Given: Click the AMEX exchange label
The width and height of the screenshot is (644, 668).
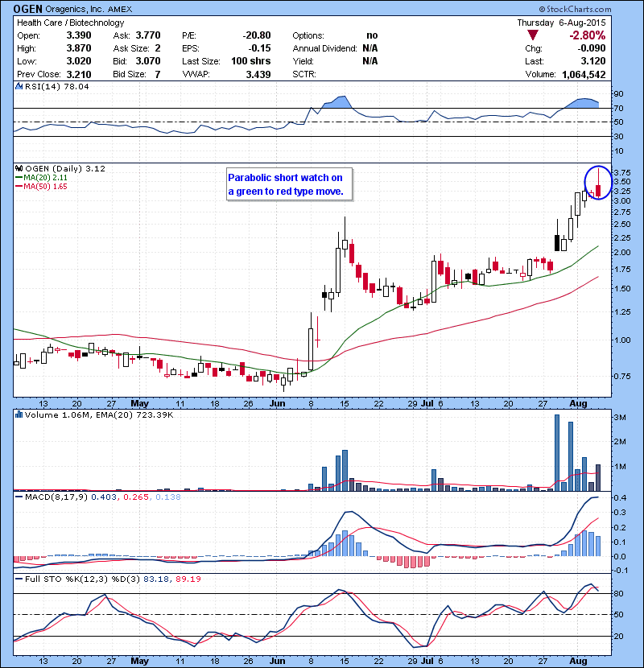Looking at the screenshot, I should point(120,10).
